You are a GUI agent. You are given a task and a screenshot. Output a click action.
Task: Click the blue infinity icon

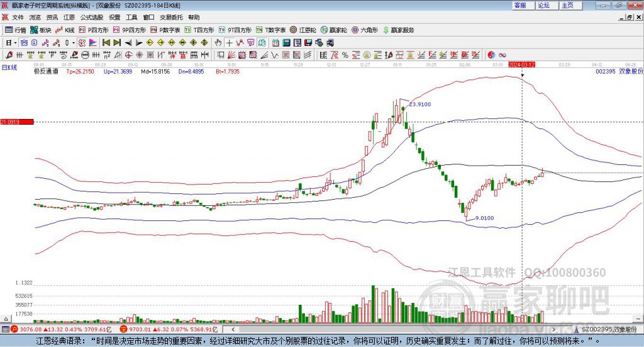point(502,55)
